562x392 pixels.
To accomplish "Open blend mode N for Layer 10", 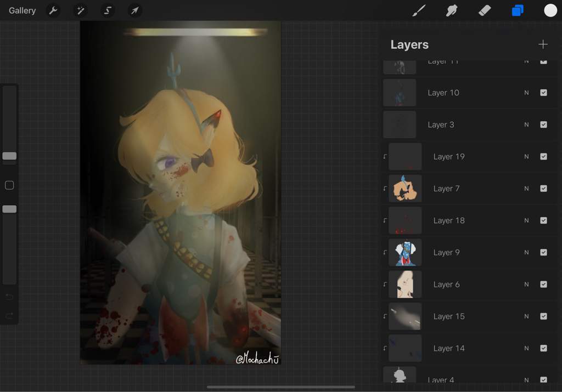I will pos(526,93).
